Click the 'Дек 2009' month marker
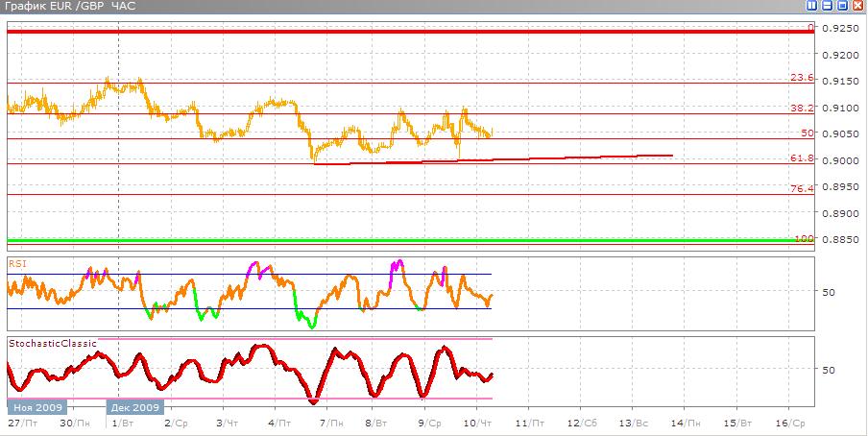The image size is (868, 436). click(x=133, y=407)
